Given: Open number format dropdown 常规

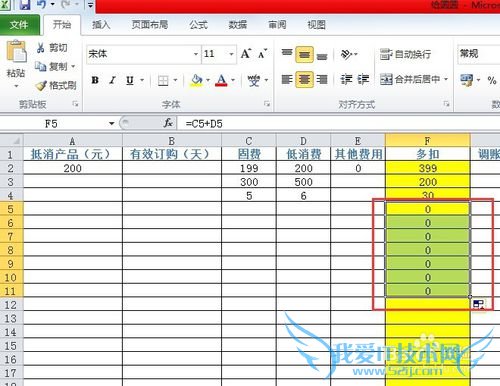Looking at the screenshot, I should [478, 54].
